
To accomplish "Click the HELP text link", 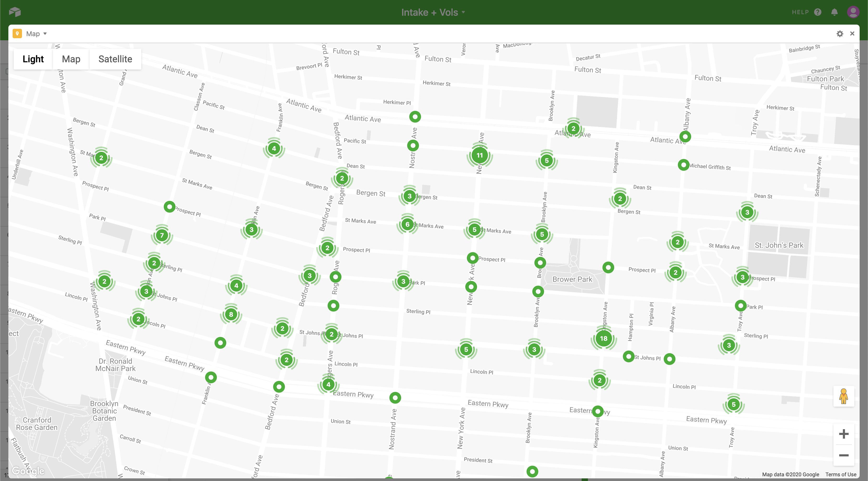I will coord(800,12).
